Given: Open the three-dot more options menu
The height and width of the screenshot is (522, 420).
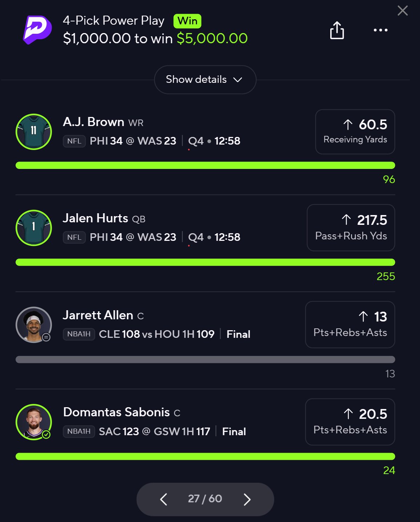Looking at the screenshot, I should [x=380, y=30].
